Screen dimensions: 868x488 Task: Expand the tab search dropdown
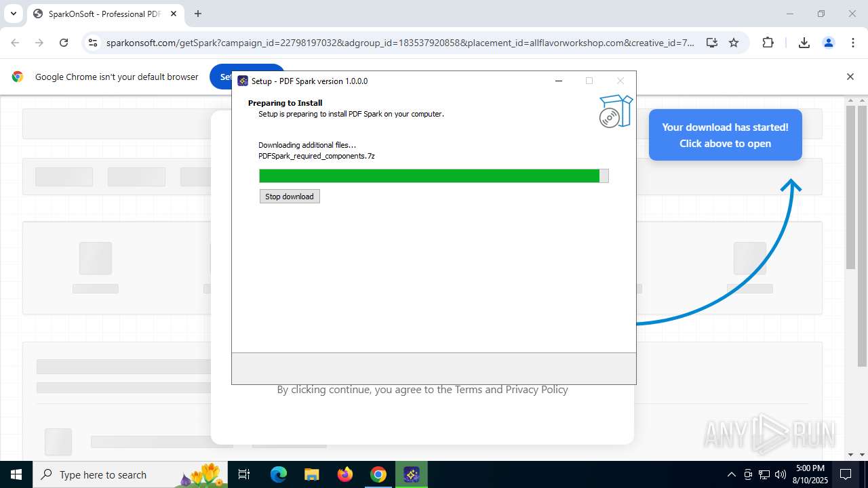click(13, 14)
